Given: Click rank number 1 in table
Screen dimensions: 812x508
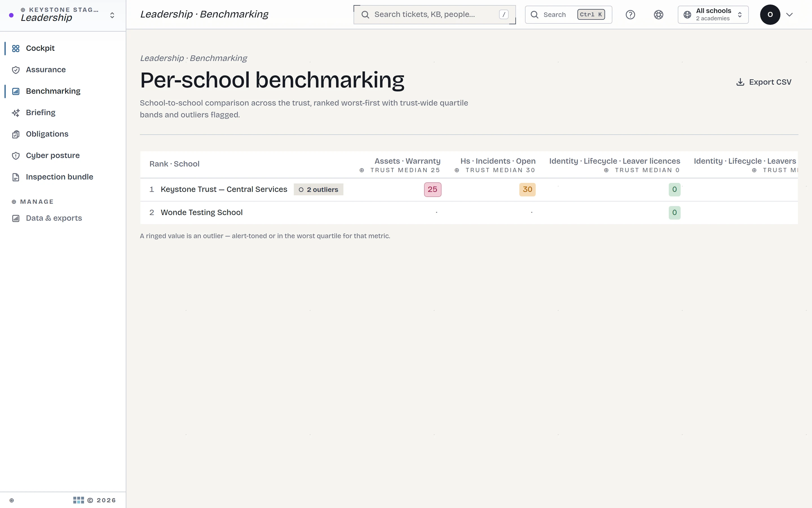Looking at the screenshot, I should [x=152, y=189].
